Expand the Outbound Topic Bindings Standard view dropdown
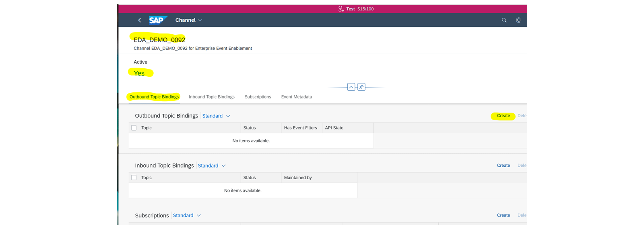This screenshot has height=229, width=644. pyautogui.click(x=216, y=116)
